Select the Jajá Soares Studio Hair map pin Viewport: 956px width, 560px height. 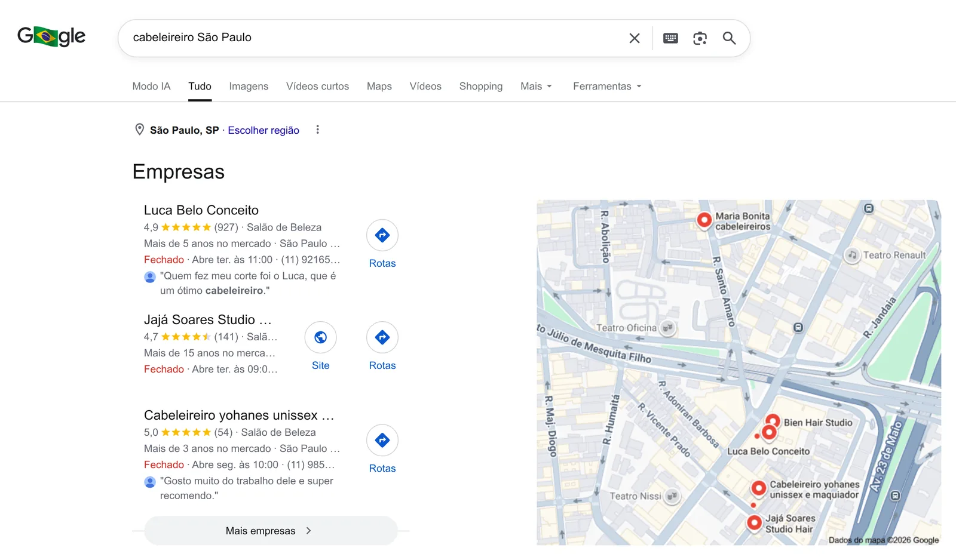(x=755, y=523)
